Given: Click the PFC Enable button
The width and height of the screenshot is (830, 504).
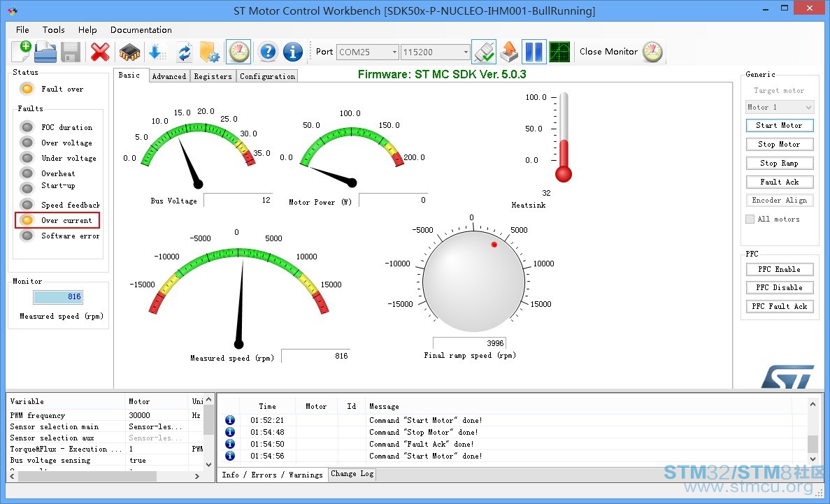Looking at the screenshot, I should 779,269.
